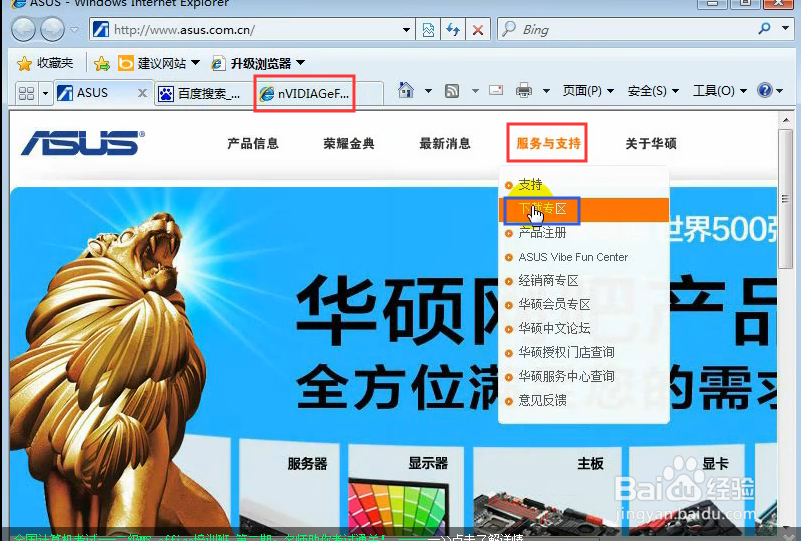
Task: Refresh the page with the refresh icon
Action: click(x=453, y=30)
